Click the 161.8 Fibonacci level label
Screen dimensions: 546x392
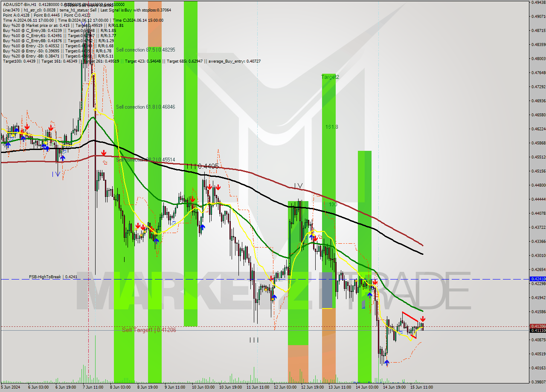[x=331, y=127]
